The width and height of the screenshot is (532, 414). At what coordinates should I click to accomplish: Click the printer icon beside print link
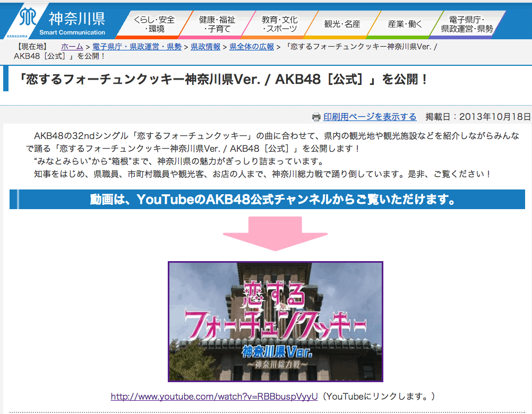(316, 117)
